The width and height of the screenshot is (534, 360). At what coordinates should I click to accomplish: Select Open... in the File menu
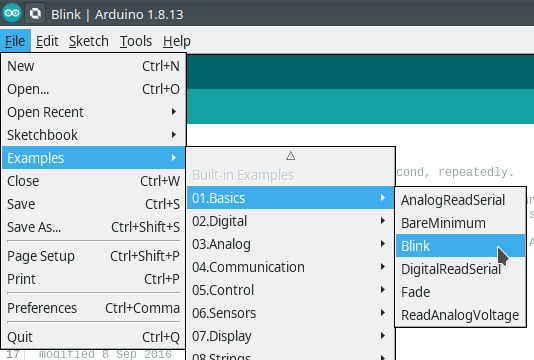[x=93, y=89]
